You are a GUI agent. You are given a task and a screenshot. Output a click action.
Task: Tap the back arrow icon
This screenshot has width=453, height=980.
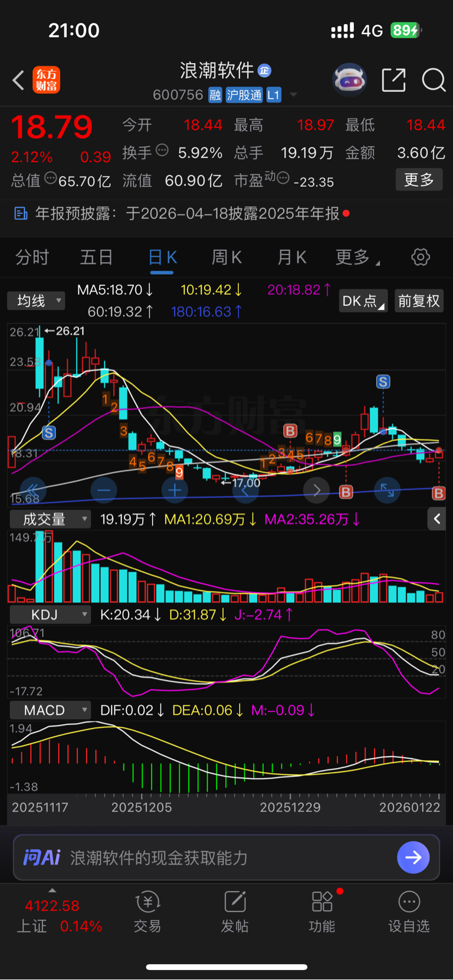tap(18, 80)
